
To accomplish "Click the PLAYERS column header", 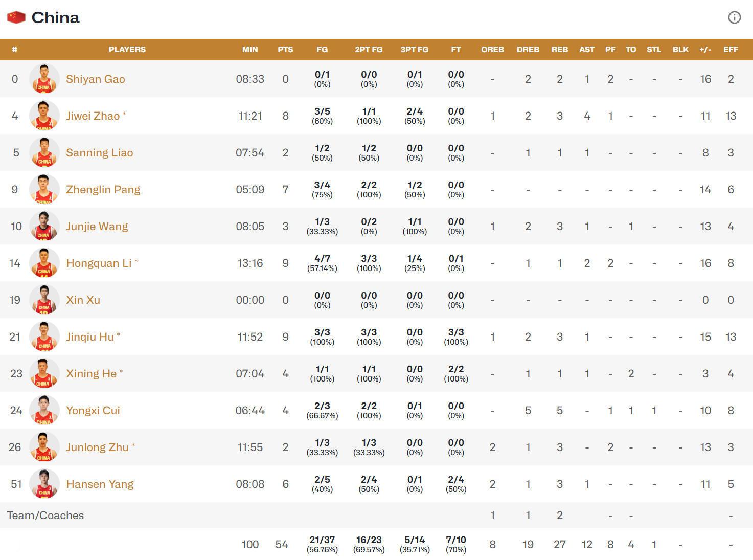I will [127, 50].
